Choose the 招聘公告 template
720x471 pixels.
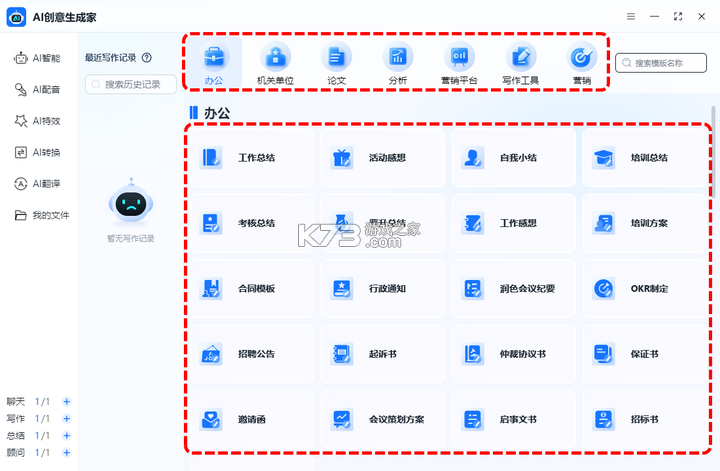252,354
